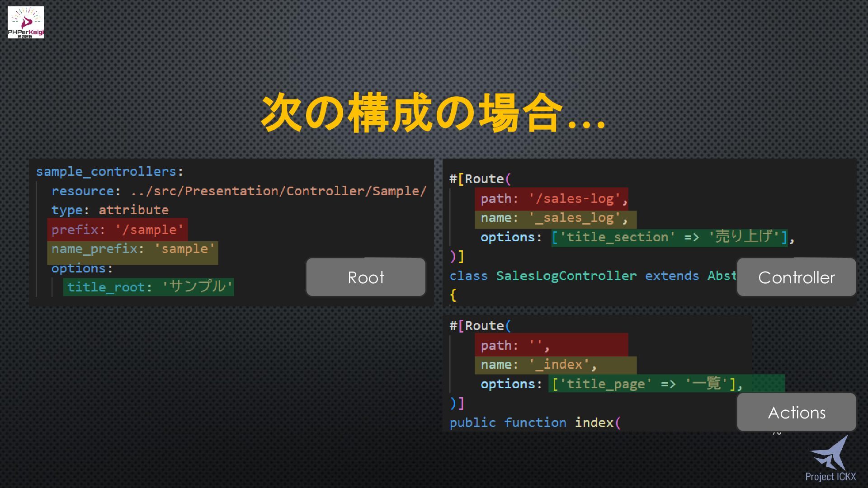Click the PHPerKaigi logo icon
The image size is (868, 488).
point(26,22)
